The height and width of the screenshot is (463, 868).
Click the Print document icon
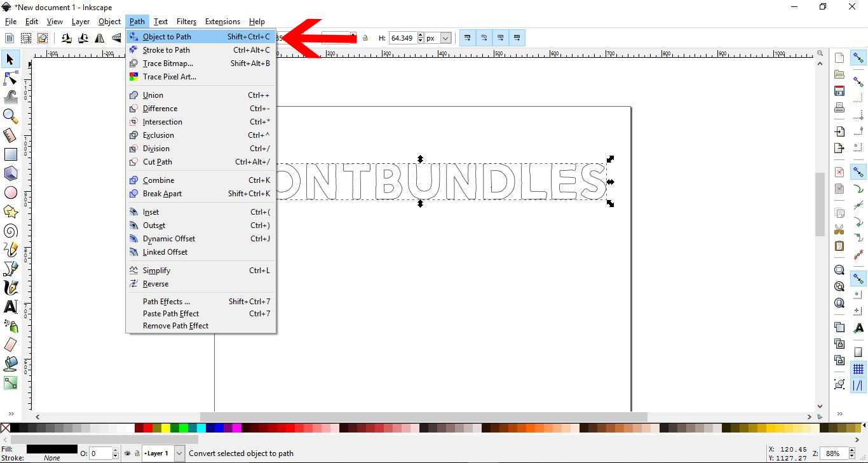(x=839, y=107)
